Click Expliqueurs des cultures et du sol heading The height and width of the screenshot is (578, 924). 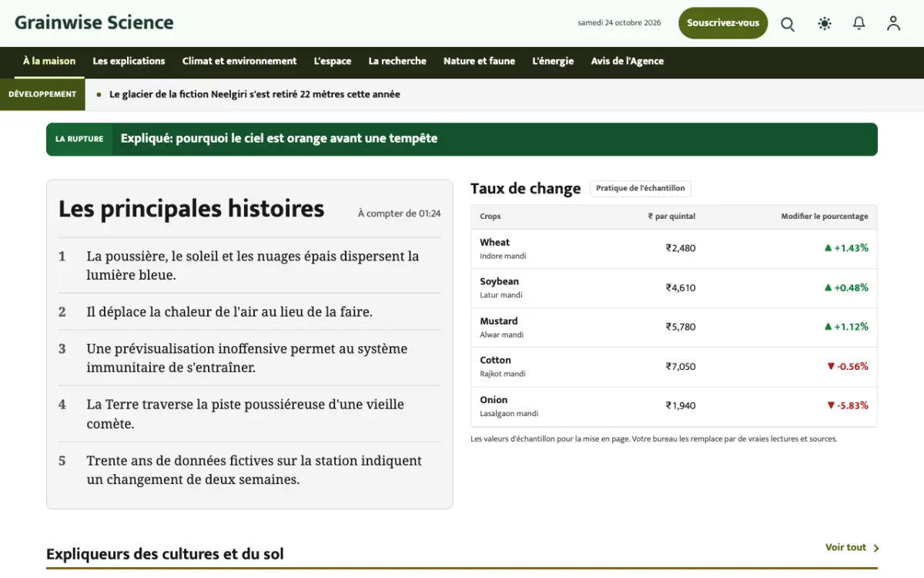[165, 554]
